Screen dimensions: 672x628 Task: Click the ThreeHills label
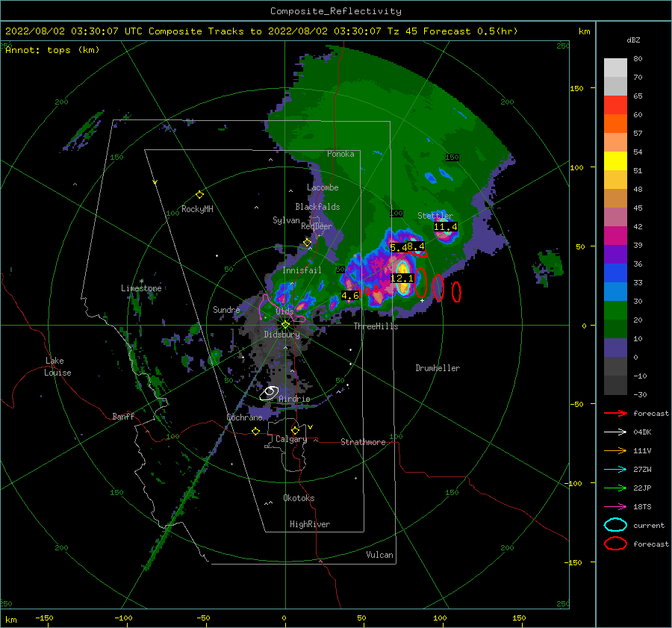pyautogui.click(x=376, y=326)
